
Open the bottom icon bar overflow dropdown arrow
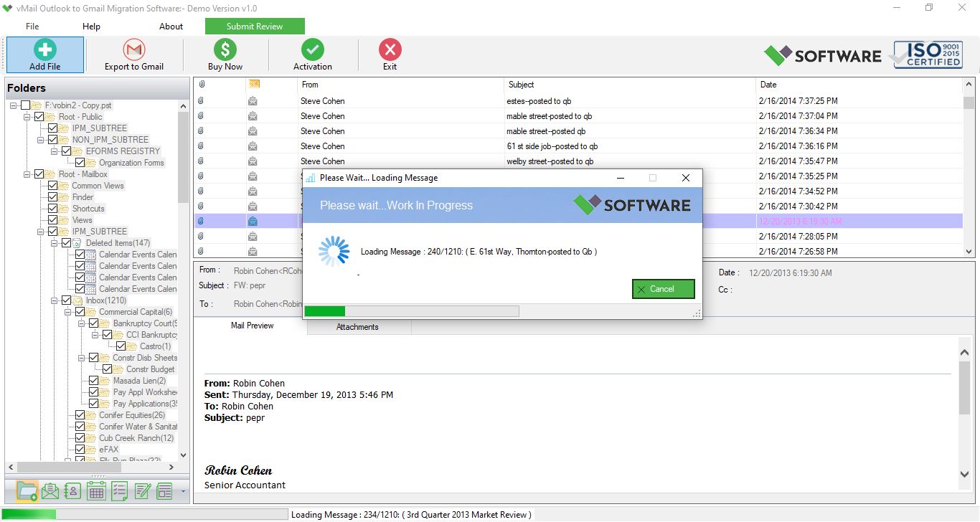[x=183, y=492]
